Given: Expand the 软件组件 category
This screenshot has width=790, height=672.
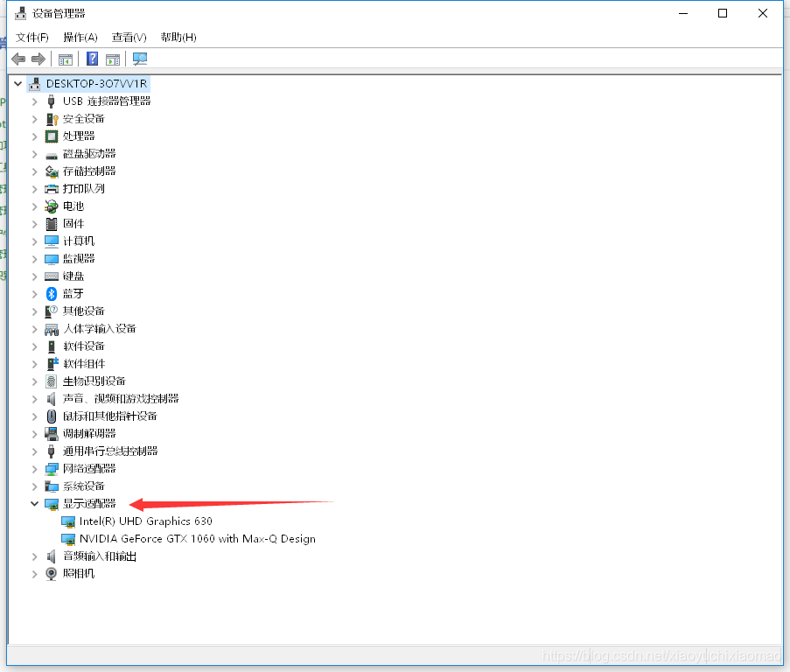Looking at the screenshot, I should (x=34, y=364).
